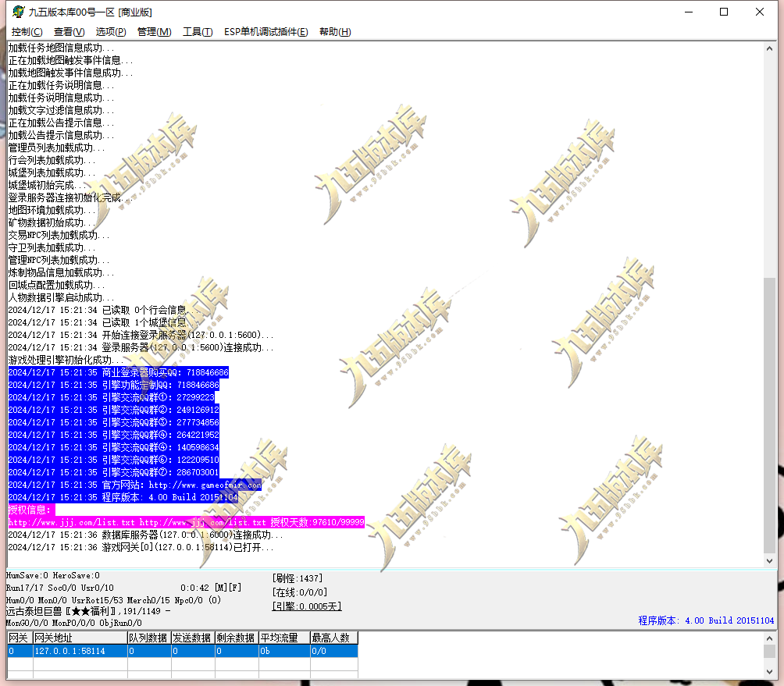Select the log line 开始连接登录服务器(127.0.0.1:5600)
The image size is (784, 686).
[x=141, y=335]
